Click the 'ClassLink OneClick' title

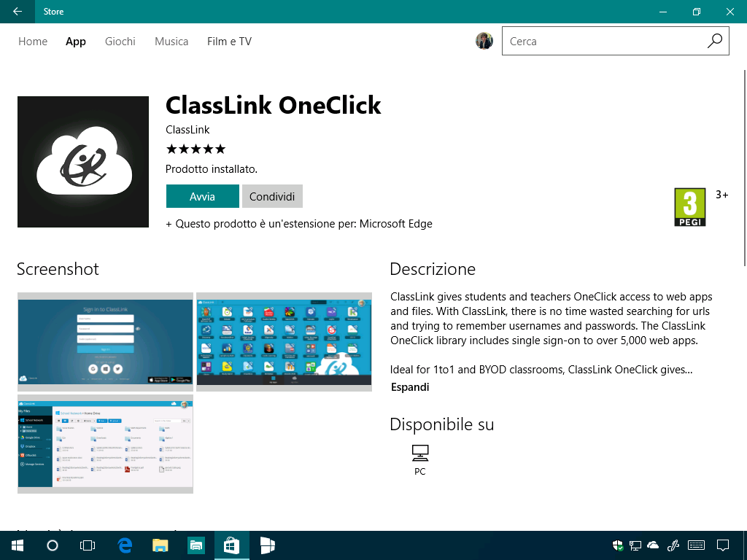tap(273, 105)
